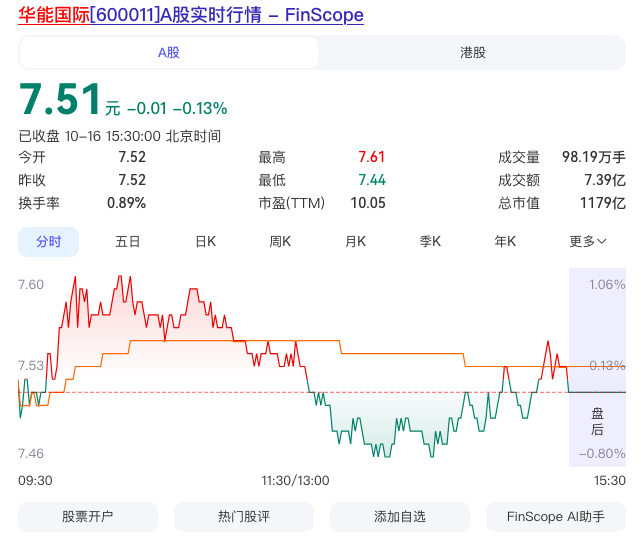Click the 今开 value 7.52
The width and height of the screenshot is (644, 550).
click(132, 157)
